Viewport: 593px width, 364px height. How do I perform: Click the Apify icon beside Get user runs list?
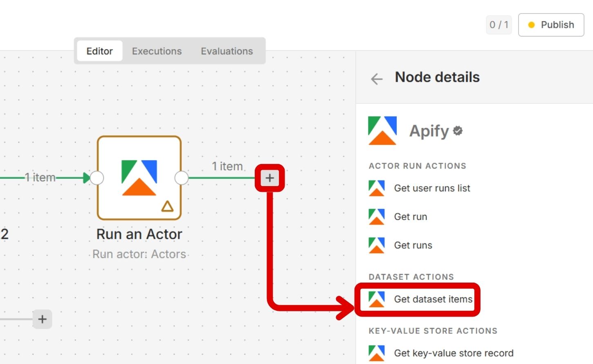tap(376, 188)
